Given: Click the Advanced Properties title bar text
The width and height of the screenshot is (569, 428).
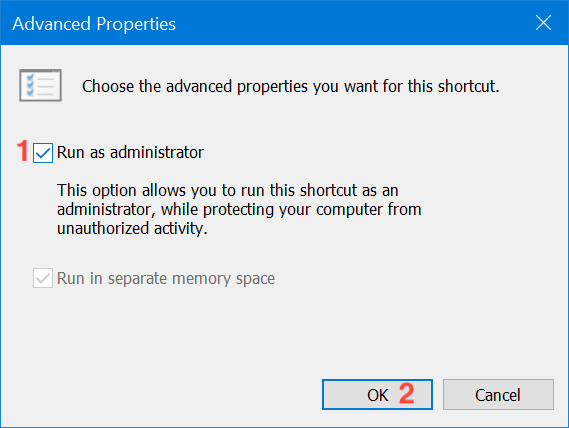Looking at the screenshot, I should [x=94, y=24].
